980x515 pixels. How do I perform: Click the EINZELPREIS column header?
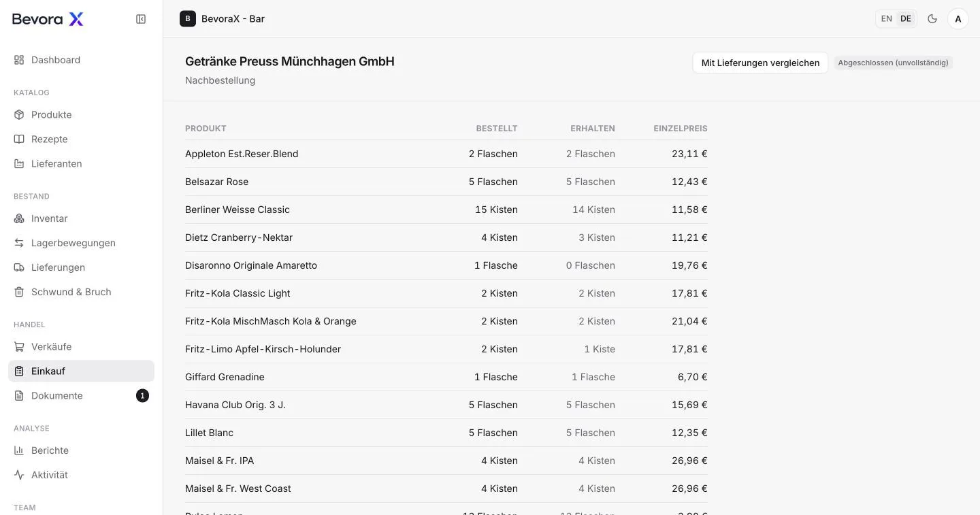click(681, 129)
